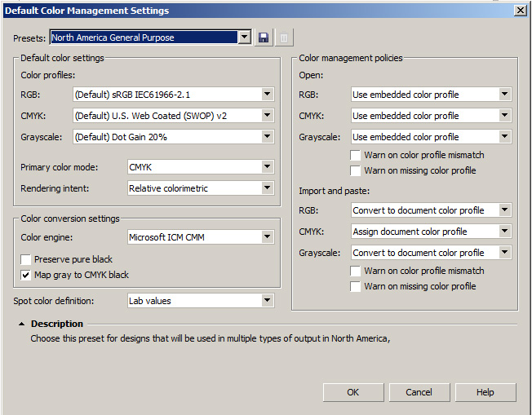Expand the CMYK U.S. Web Coated profile dropdown

(173, 116)
